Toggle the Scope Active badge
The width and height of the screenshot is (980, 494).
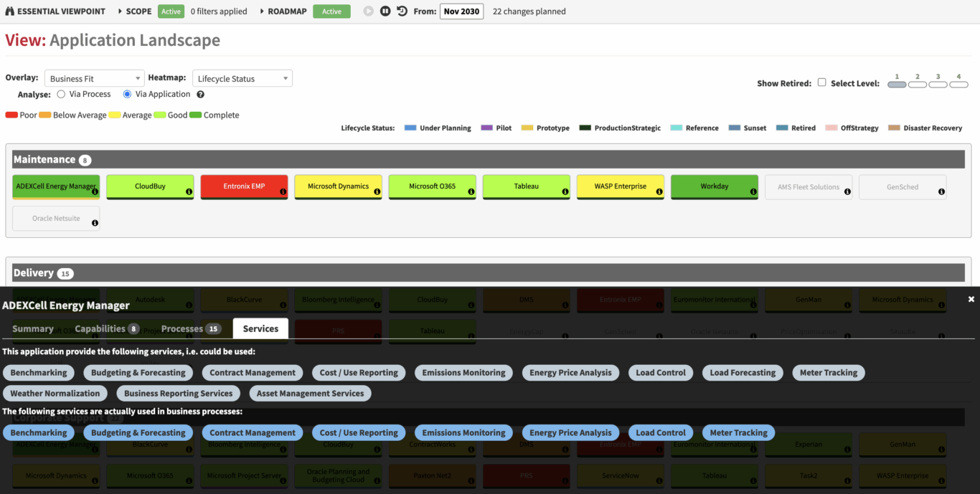click(171, 11)
